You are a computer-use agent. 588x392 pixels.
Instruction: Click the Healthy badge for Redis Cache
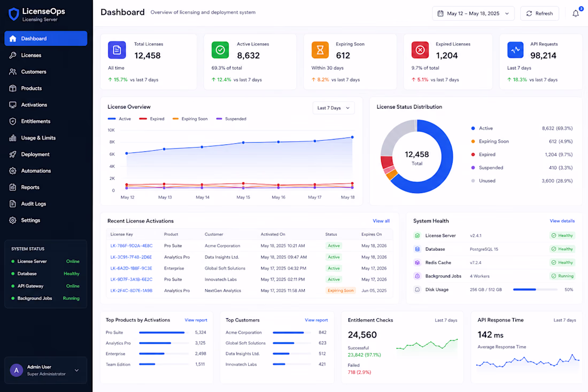[562, 263]
